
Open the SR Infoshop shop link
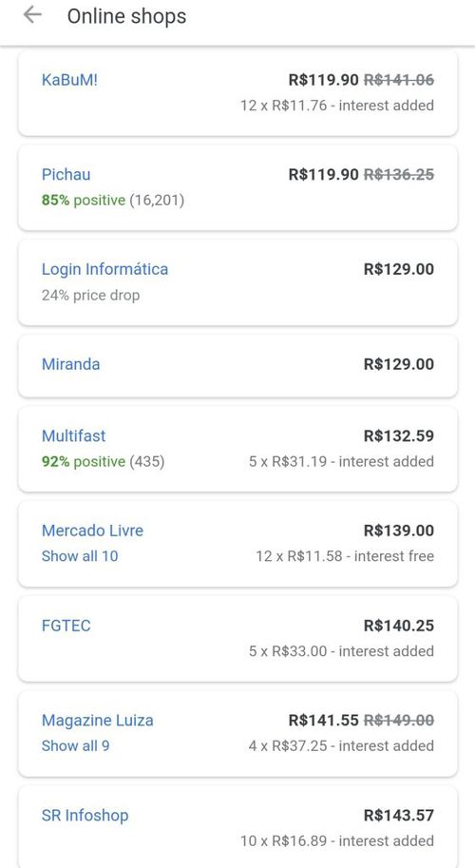[x=85, y=816]
